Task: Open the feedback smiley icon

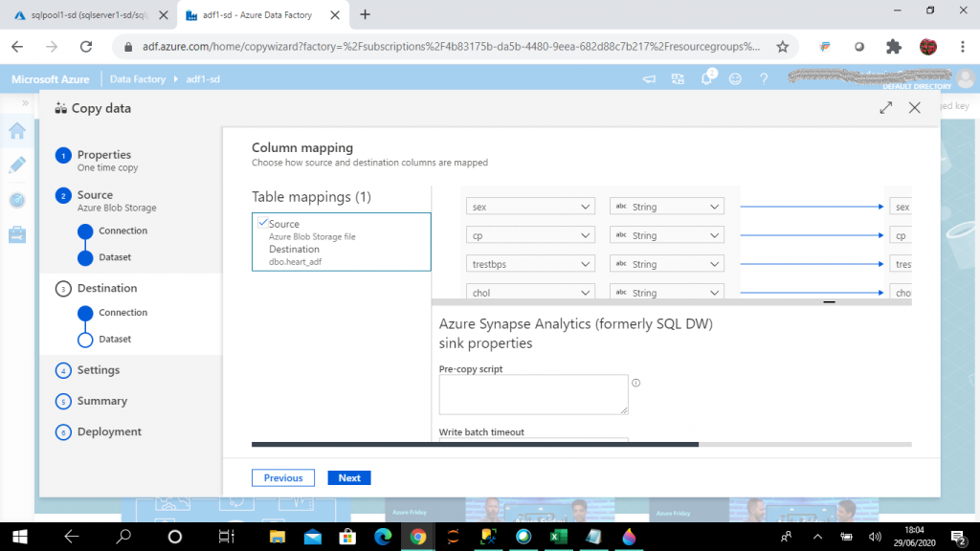Action: point(735,78)
